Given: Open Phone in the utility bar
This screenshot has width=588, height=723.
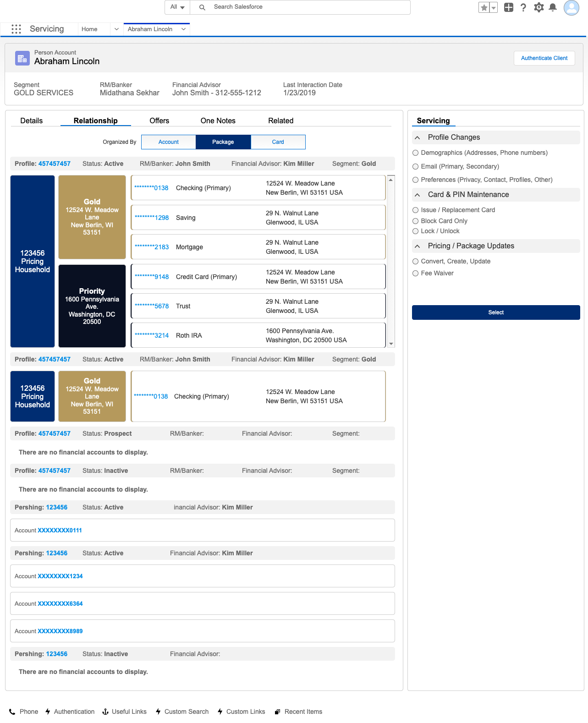Looking at the screenshot, I should coord(24,712).
